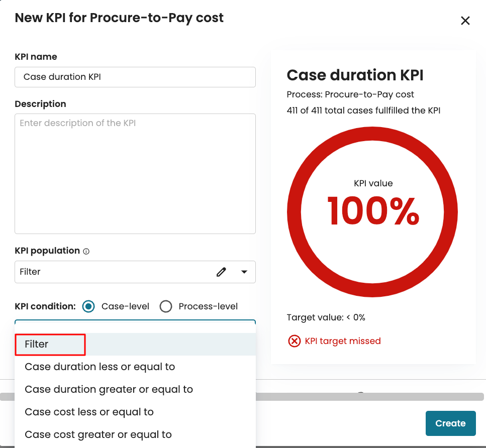Select 'Case cost greater or equal to'
The height and width of the screenshot is (448, 486).
[x=98, y=434]
